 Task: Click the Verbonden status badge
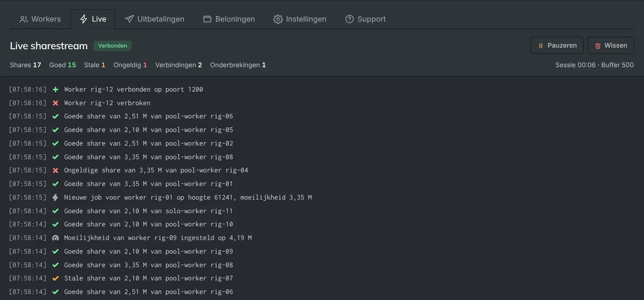tap(112, 46)
